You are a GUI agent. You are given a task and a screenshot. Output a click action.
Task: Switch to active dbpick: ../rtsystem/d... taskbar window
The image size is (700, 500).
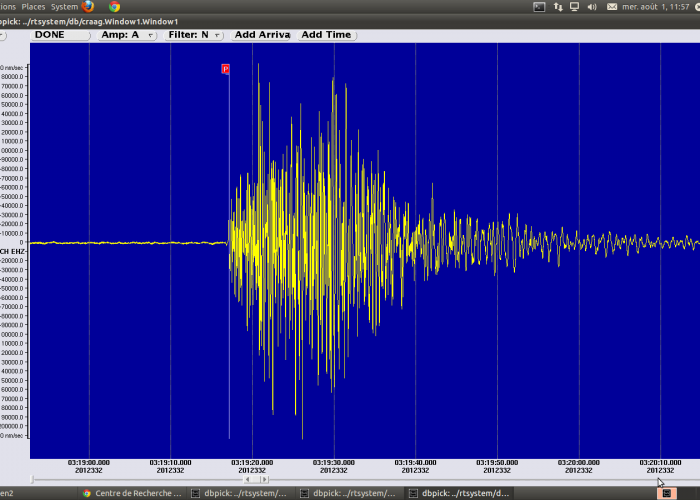pyautogui.click(x=459, y=493)
